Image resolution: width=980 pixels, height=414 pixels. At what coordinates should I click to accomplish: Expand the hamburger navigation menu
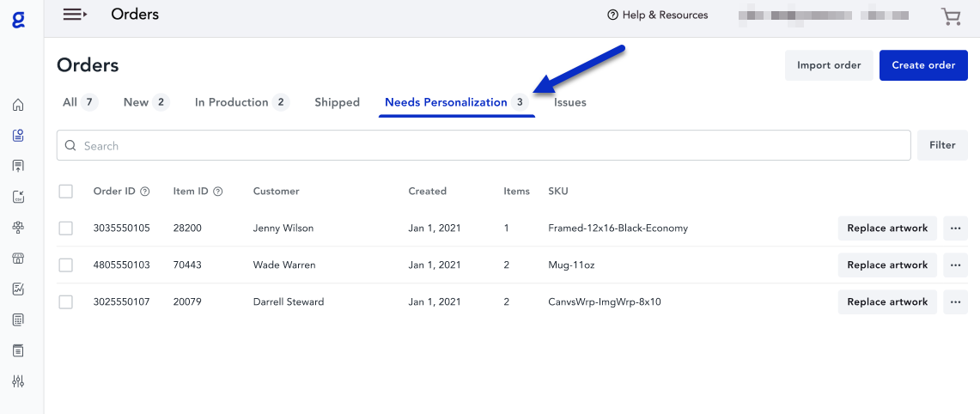76,15
